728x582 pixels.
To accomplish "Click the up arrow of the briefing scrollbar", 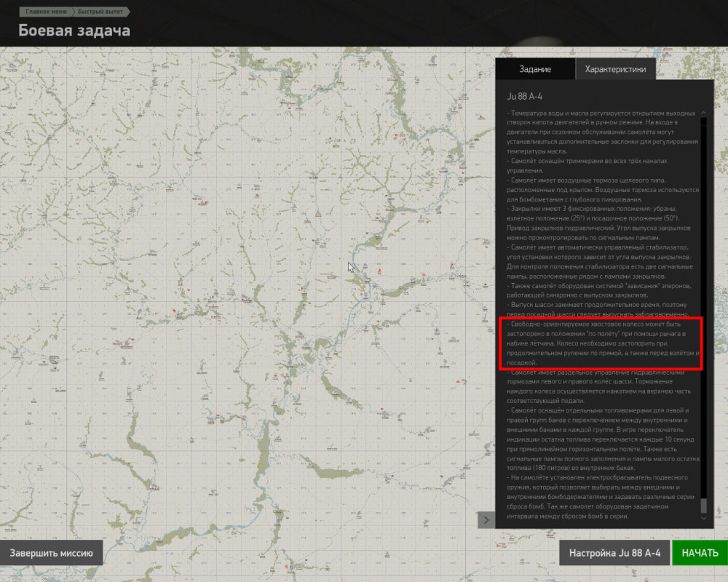I will pos(703,113).
